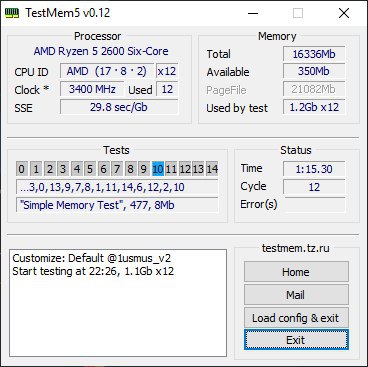The height and width of the screenshot is (367, 368).
Task: Select test box number 14
Action: pos(212,169)
